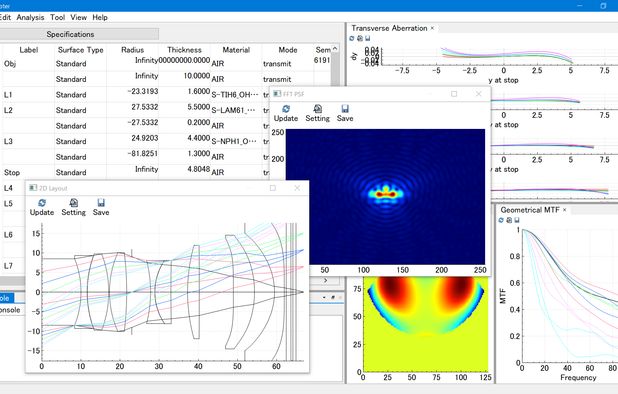Select the S-NPH1_O material cell

point(236,141)
